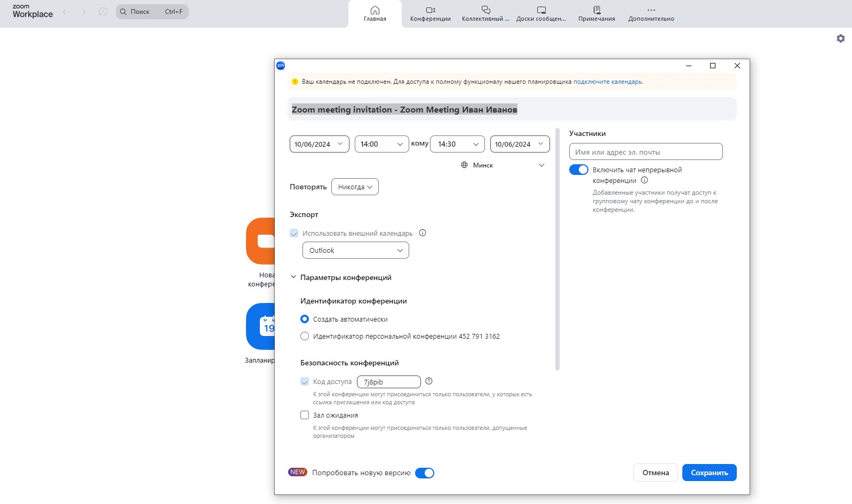Viewport: 852px width, 504px height.
Task: Toggle the continuous meeting chat switch
Action: click(579, 170)
